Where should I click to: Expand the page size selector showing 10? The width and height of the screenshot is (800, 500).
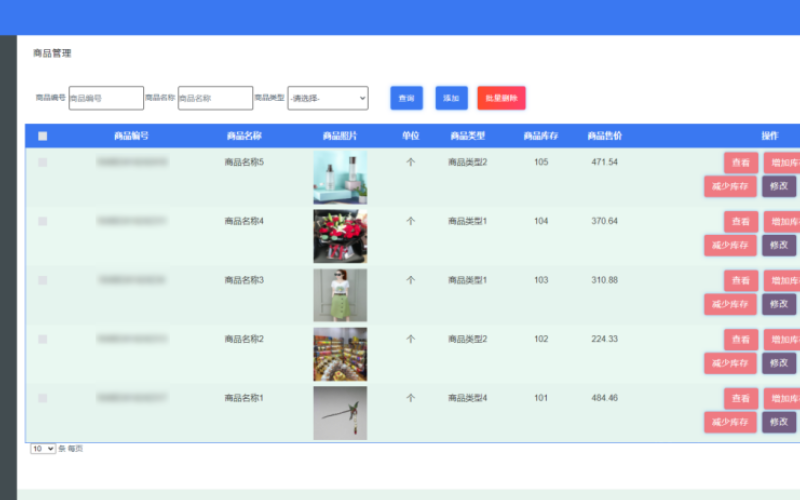[43, 449]
